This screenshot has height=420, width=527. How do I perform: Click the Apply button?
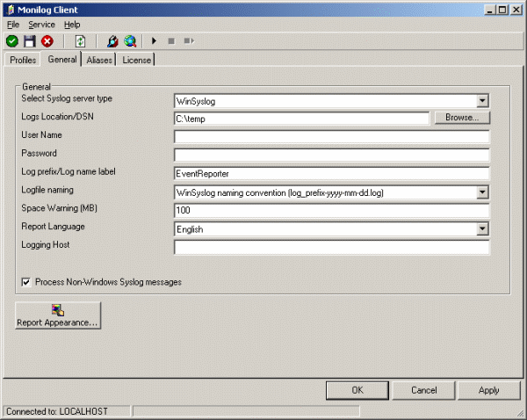tap(488, 390)
